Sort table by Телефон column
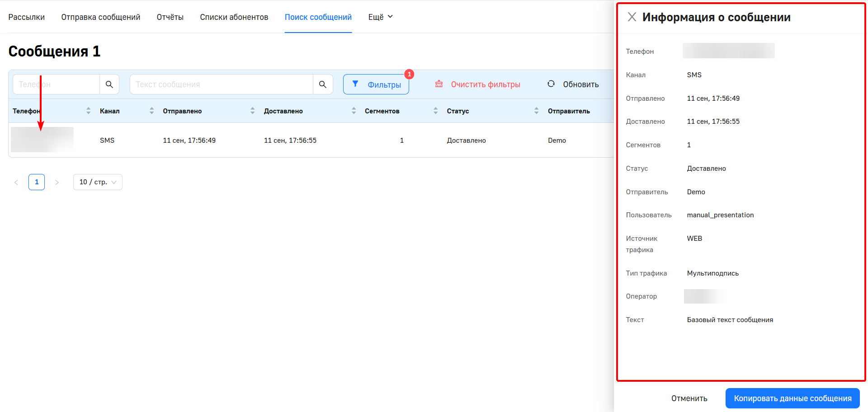The width and height of the screenshot is (868, 412). (88, 111)
